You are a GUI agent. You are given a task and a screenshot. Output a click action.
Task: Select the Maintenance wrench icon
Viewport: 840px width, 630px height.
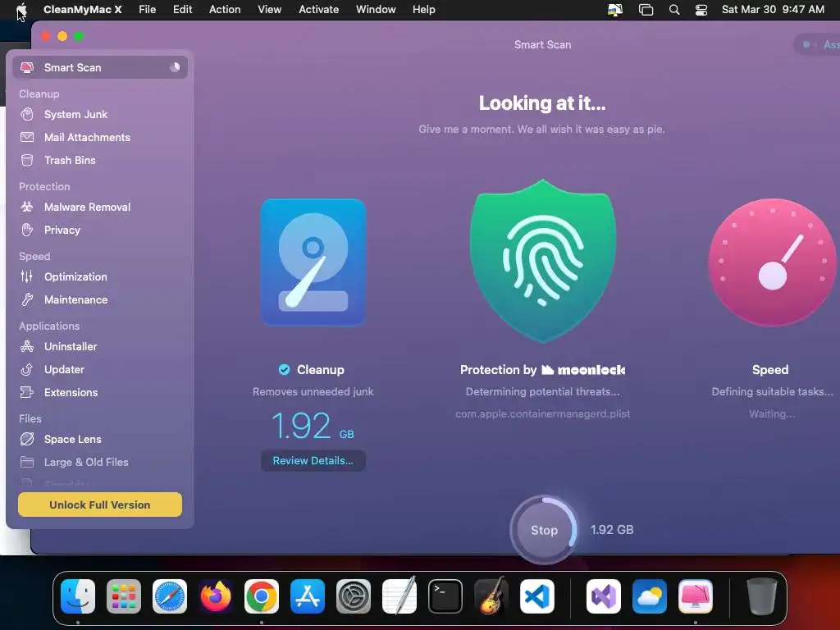tap(27, 299)
